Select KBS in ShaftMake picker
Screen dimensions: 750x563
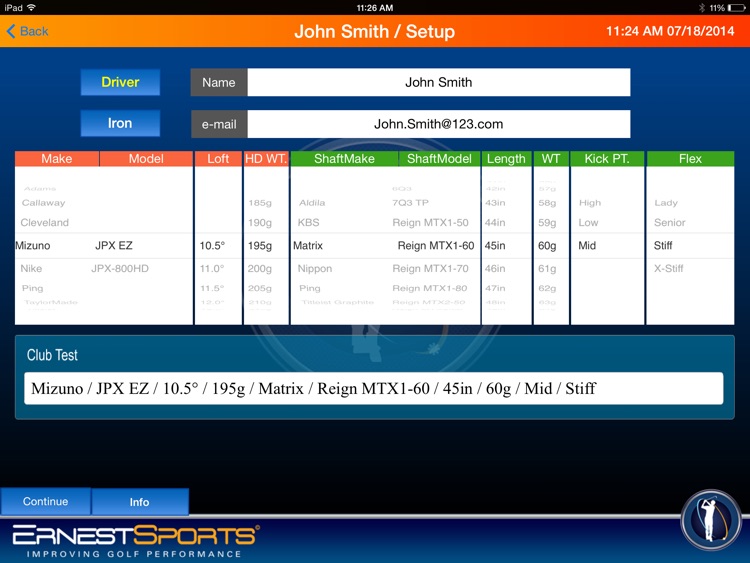[309, 222]
